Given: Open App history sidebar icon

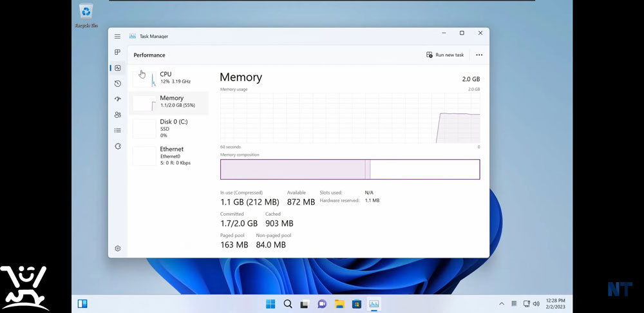Looking at the screenshot, I should click(x=118, y=83).
